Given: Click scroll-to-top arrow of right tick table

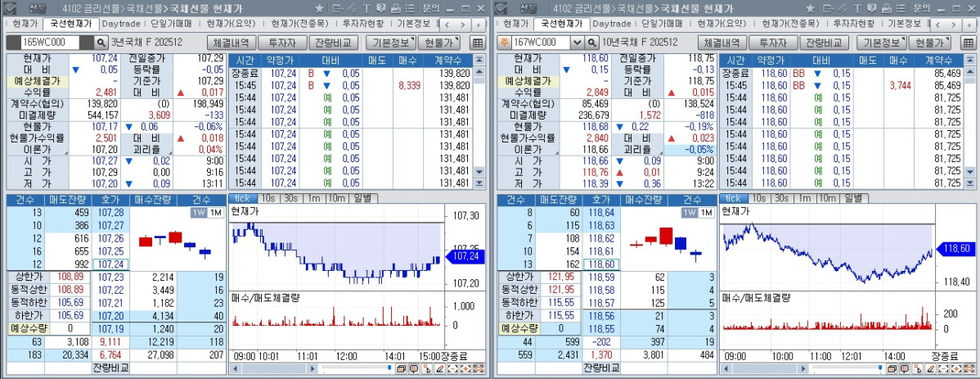Looking at the screenshot, I should click(970, 60).
